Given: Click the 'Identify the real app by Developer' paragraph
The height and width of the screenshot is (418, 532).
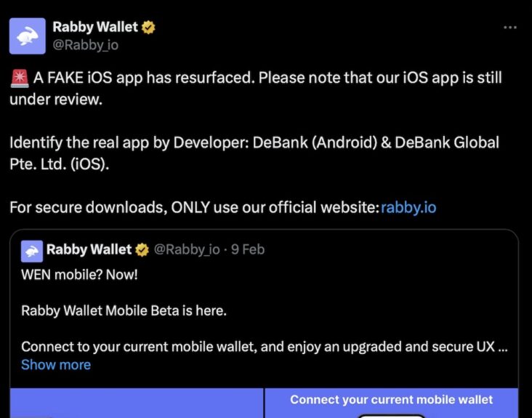Looking at the screenshot, I should [x=254, y=153].
